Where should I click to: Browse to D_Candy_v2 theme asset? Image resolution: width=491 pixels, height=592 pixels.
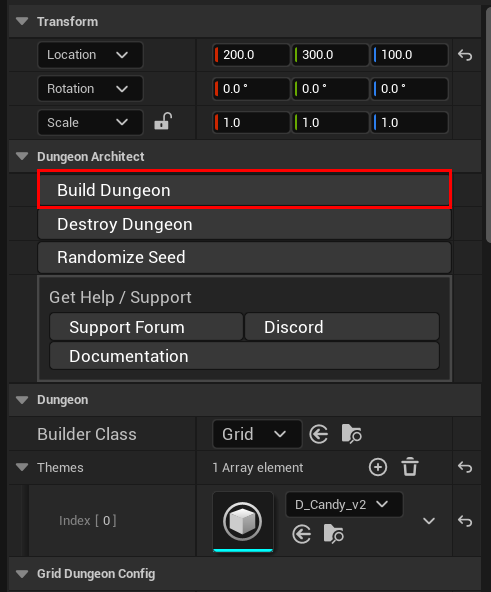click(334, 534)
